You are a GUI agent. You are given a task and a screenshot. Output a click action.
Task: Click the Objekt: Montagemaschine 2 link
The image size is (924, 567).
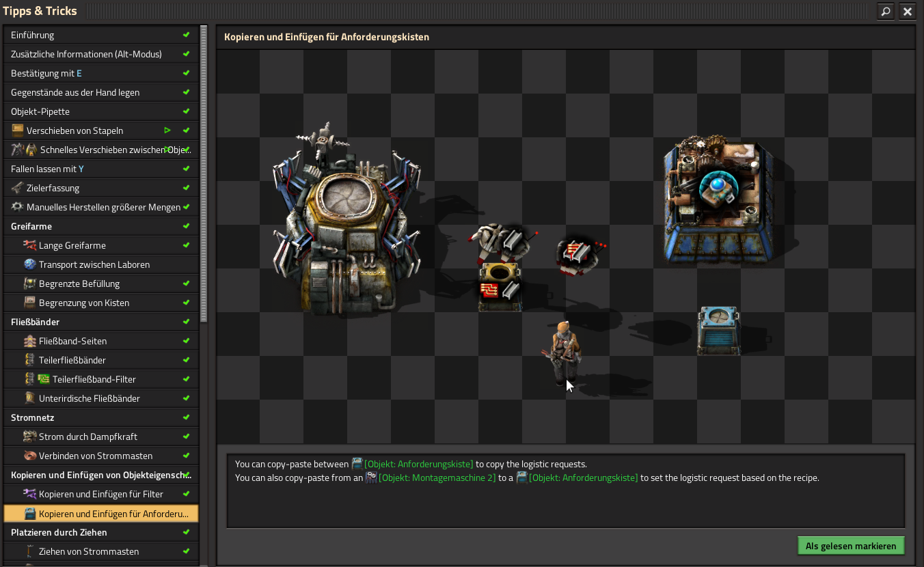(x=437, y=478)
